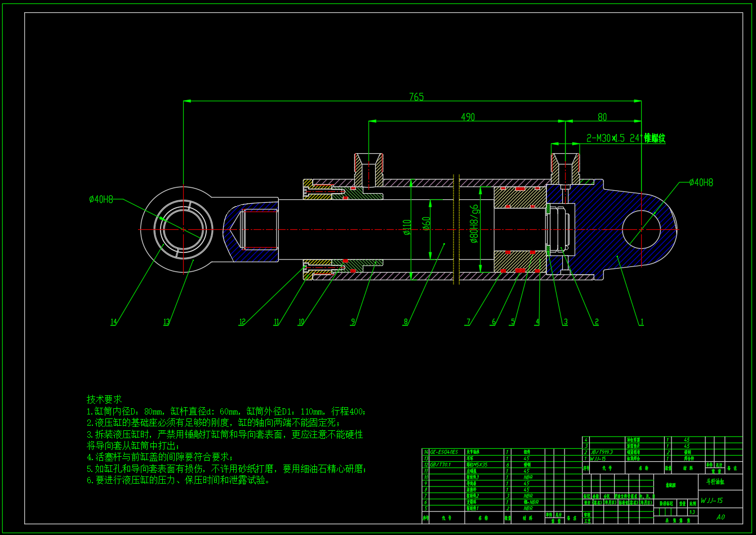Select the 2-M30x1.5 24° thread annotation
Image resolution: width=756 pixels, height=535 pixels.
(x=626, y=138)
